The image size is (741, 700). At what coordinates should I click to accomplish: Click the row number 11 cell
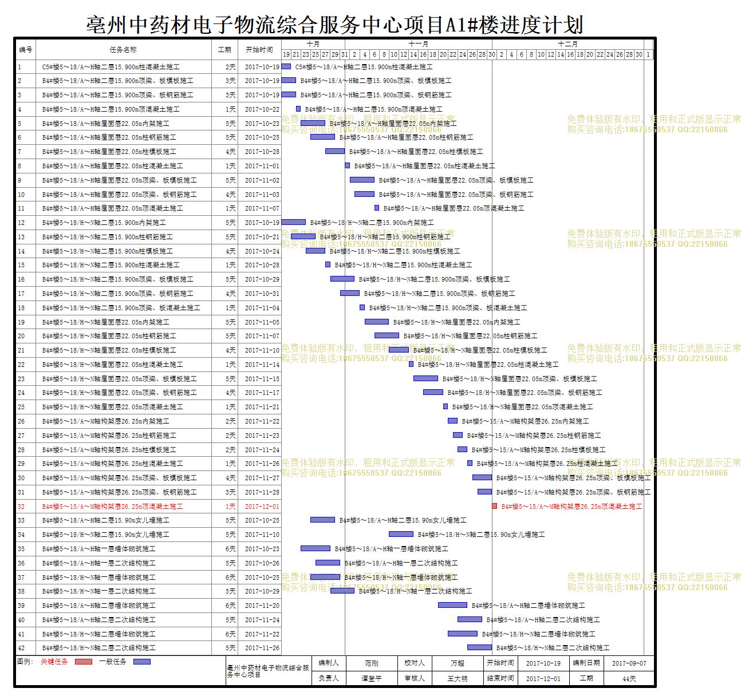pyautogui.click(x=26, y=208)
